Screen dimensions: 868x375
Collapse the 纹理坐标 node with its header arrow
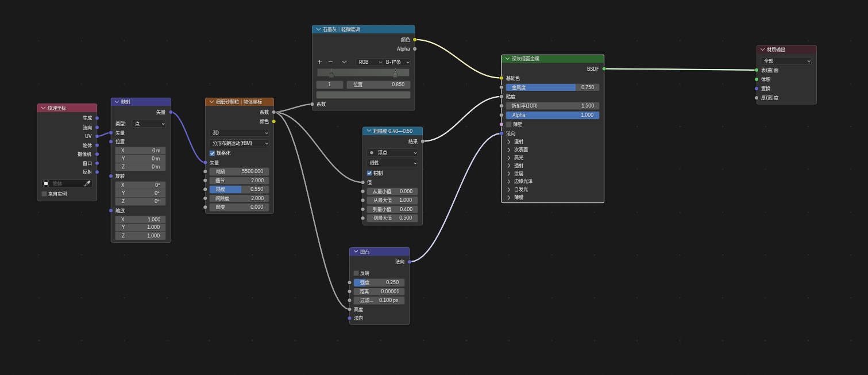(43, 108)
